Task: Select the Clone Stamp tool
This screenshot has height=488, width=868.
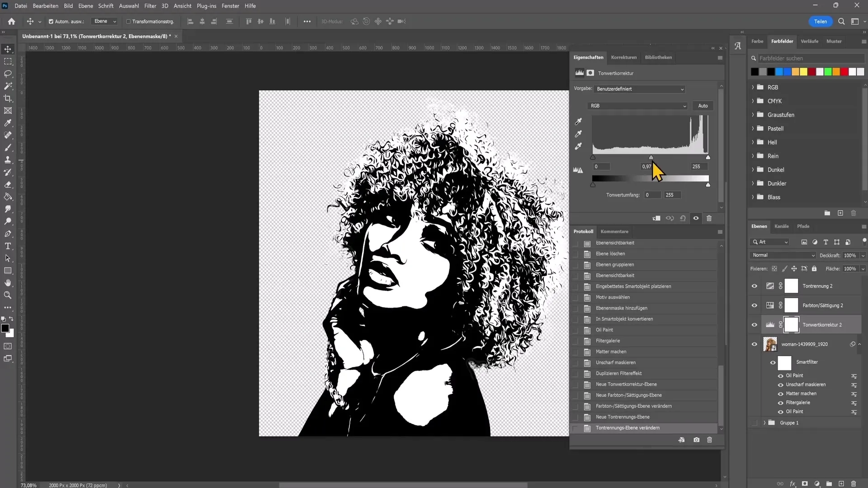Action: coord(8,160)
